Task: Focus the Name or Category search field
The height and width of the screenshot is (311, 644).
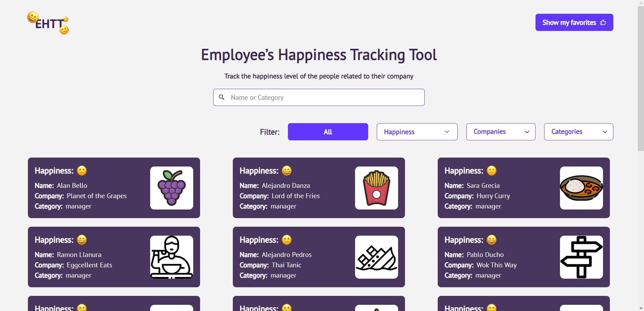Action: point(319,97)
